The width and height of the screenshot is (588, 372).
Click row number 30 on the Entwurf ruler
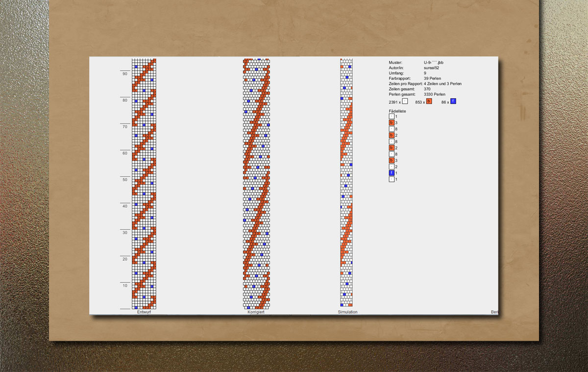[125, 233]
